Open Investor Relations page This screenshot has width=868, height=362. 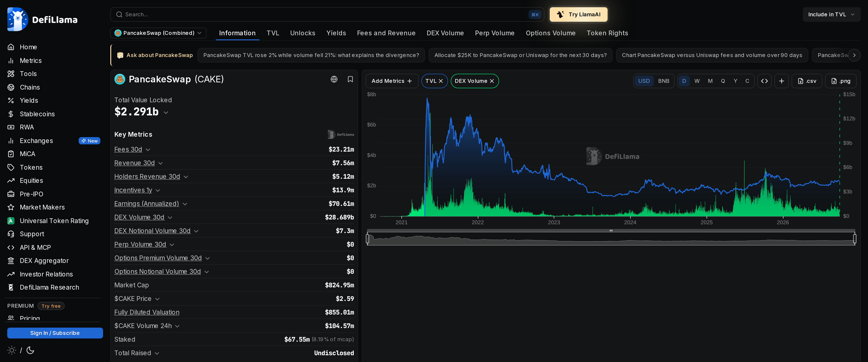pos(46,274)
